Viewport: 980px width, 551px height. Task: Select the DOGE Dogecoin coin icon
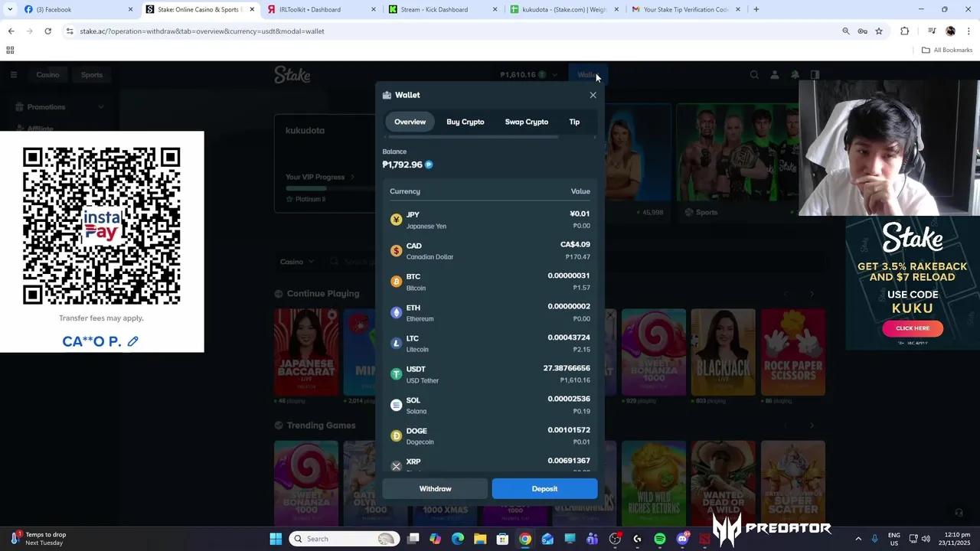396,436
